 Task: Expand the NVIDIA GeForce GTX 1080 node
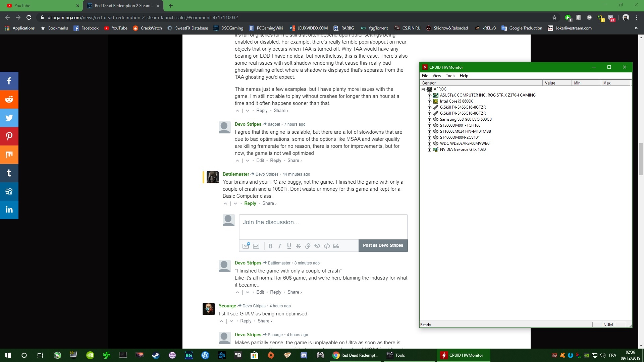[x=429, y=150]
